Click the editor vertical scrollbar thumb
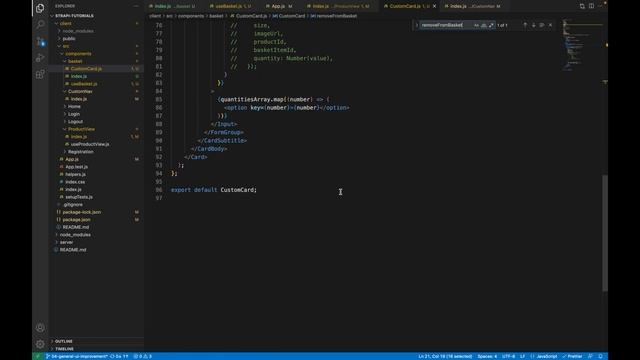 pos(605,233)
